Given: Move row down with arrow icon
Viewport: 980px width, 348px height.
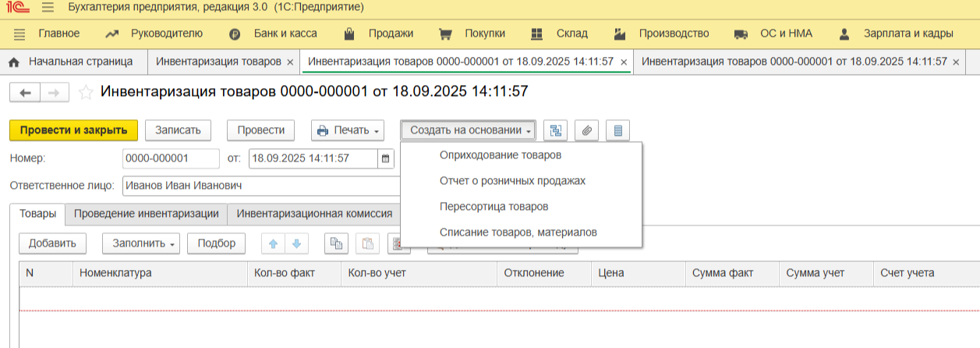Looking at the screenshot, I should pyautogui.click(x=296, y=243).
